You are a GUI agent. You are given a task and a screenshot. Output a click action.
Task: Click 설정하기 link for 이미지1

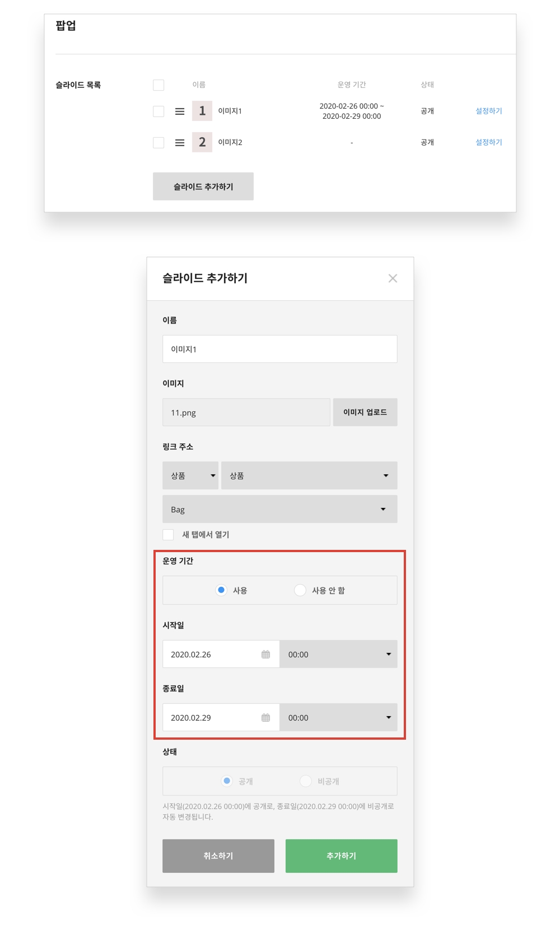pos(488,111)
